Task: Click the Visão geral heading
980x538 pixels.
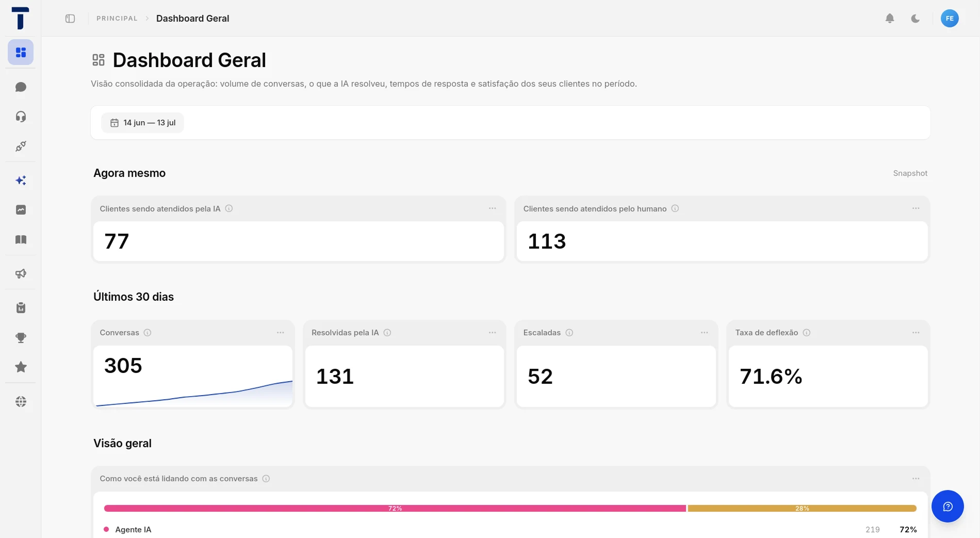Action: point(122,443)
